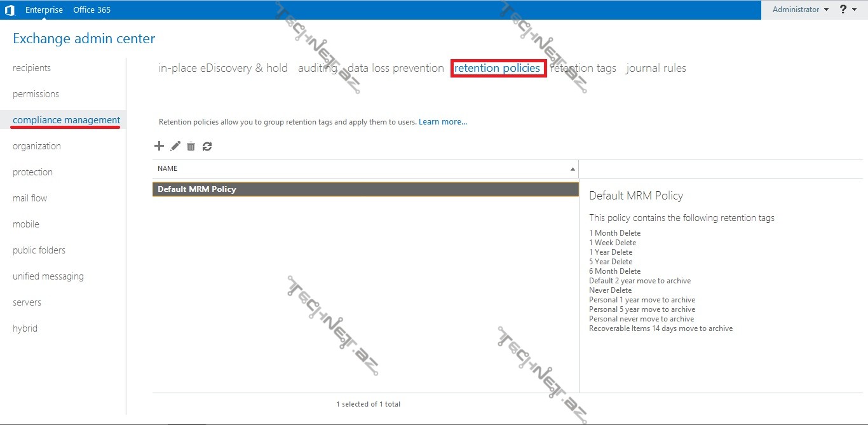Delete the selected policy with trash icon
This screenshot has height=425, width=868.
pyautogui.click(x=191, y=146)
